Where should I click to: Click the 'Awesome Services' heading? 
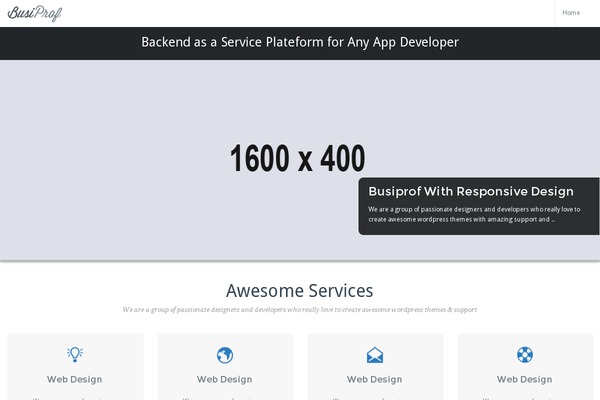[x=300, y=291]
